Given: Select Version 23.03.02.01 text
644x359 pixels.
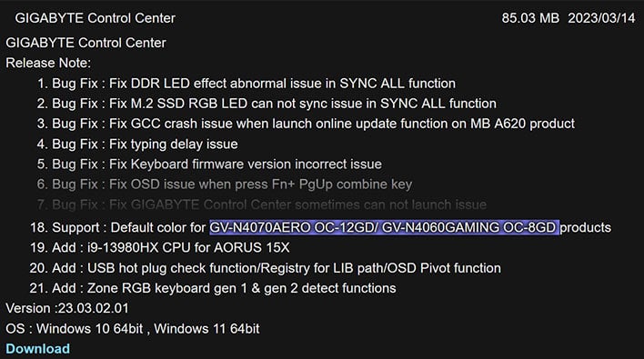Looking at the screenshot, I should pyautogui.click(x=67, y=308).
